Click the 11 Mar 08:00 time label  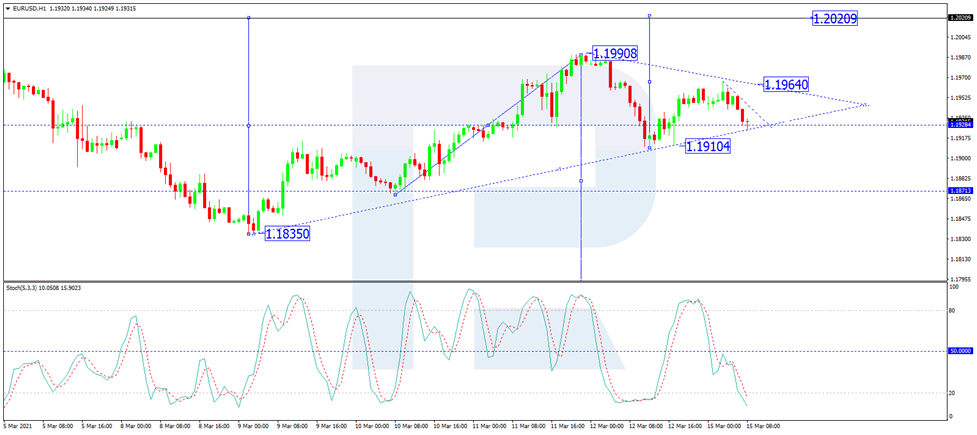pyautogui.click(x=531, y=426)
